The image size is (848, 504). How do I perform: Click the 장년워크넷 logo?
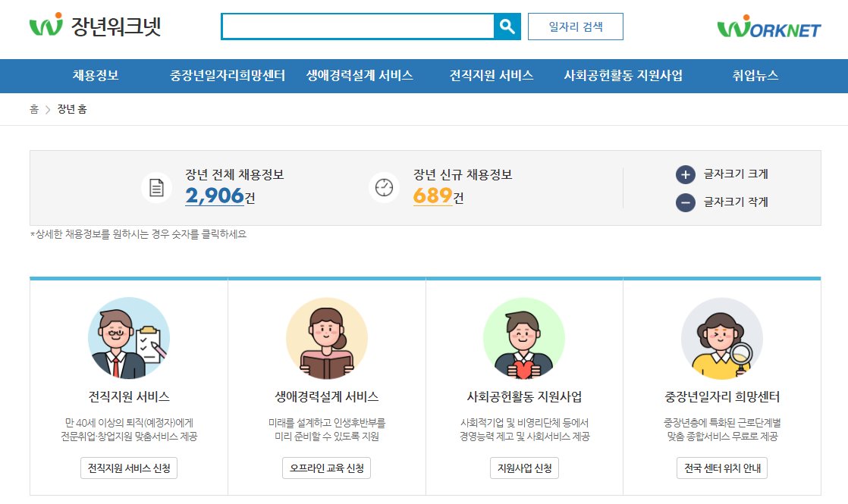tap(95, 25)
